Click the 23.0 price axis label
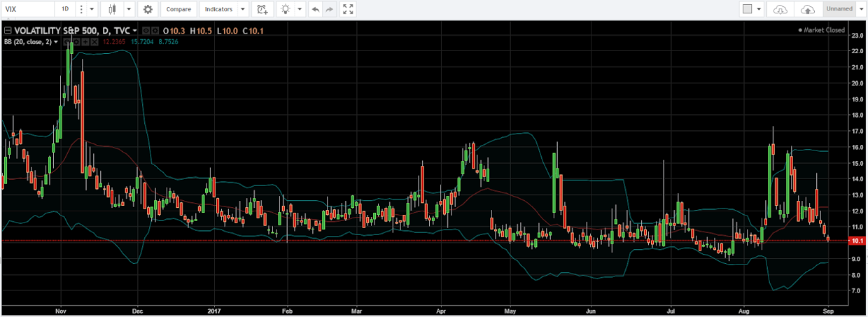868x317 pixels. [x=856, y=35]
